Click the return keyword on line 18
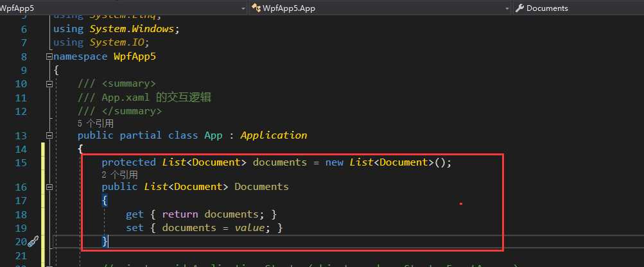 point(180,214)
